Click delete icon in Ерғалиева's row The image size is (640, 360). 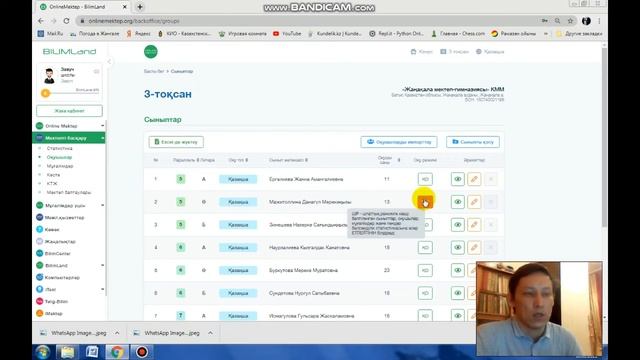point(491,179)
